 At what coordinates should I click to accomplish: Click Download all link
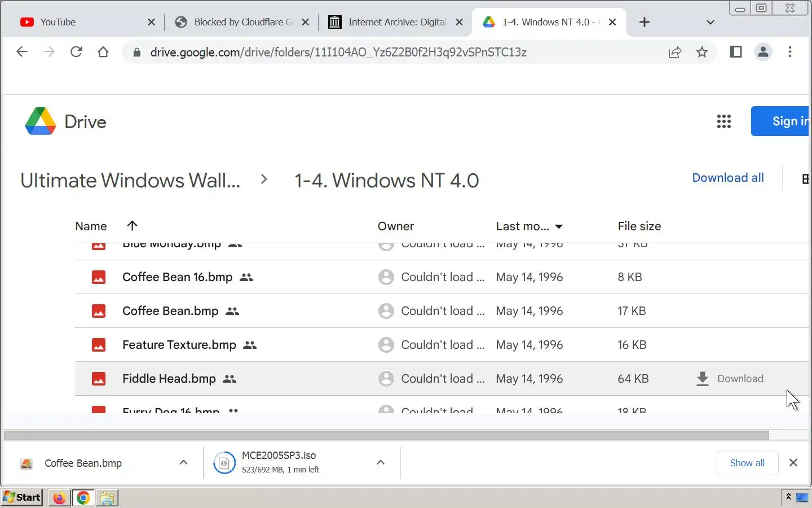pos(727,178)
